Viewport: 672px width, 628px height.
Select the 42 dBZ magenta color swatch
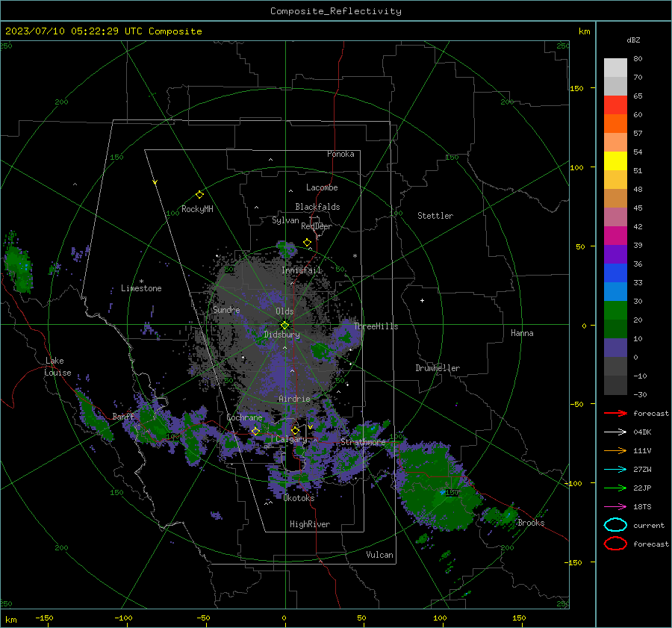[x=615, y=236]
